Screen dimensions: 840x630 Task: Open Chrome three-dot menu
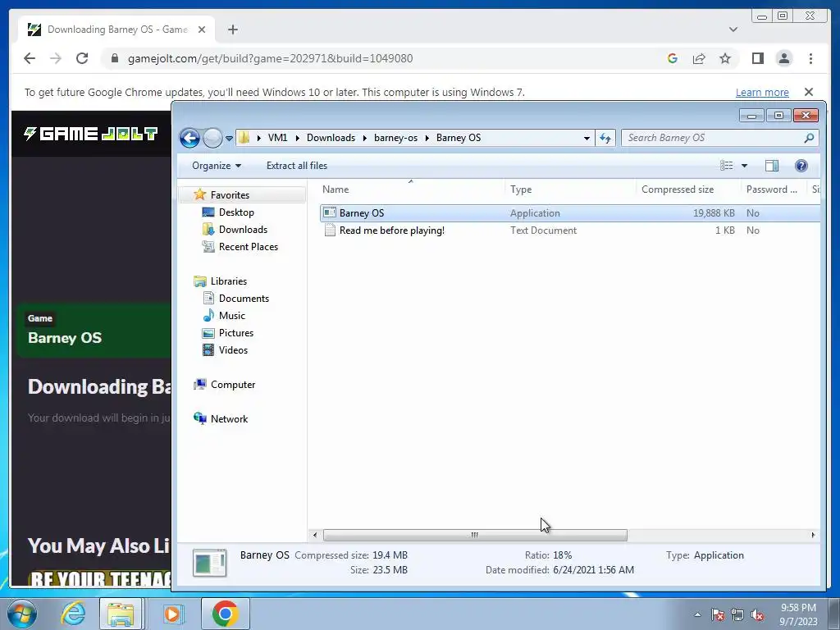click(810, 58)
